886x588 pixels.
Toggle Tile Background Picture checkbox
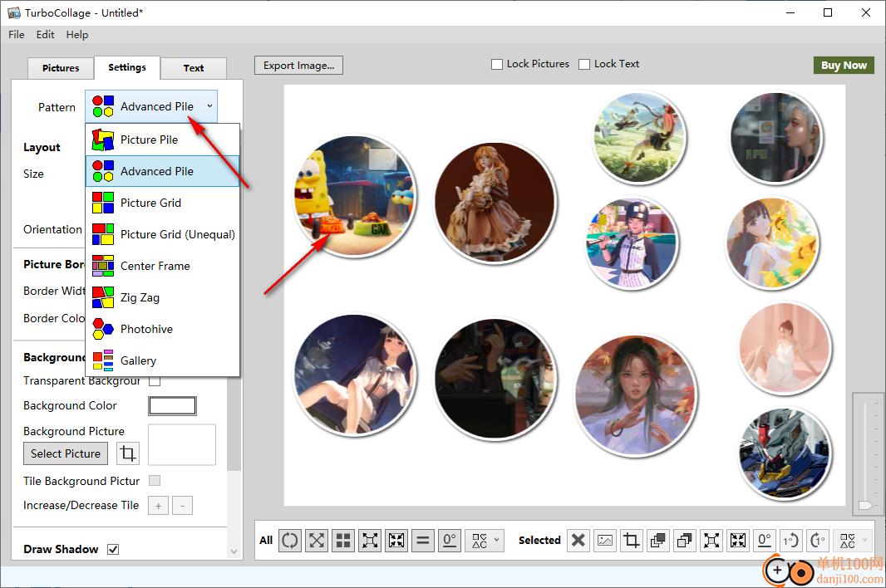155,481
